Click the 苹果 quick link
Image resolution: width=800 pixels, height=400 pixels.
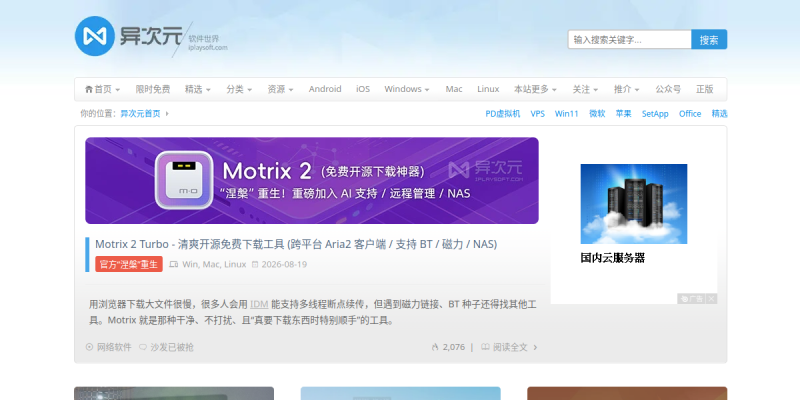click(623, 114)
